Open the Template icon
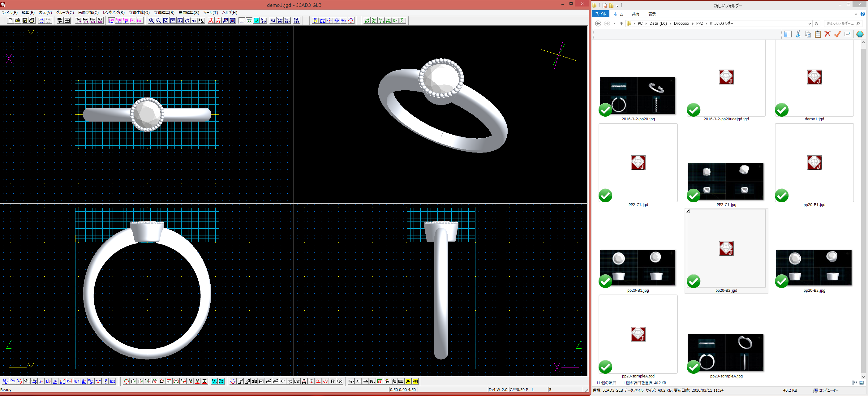The width and height of the screenshot is (868, 396). coord(280,20)
